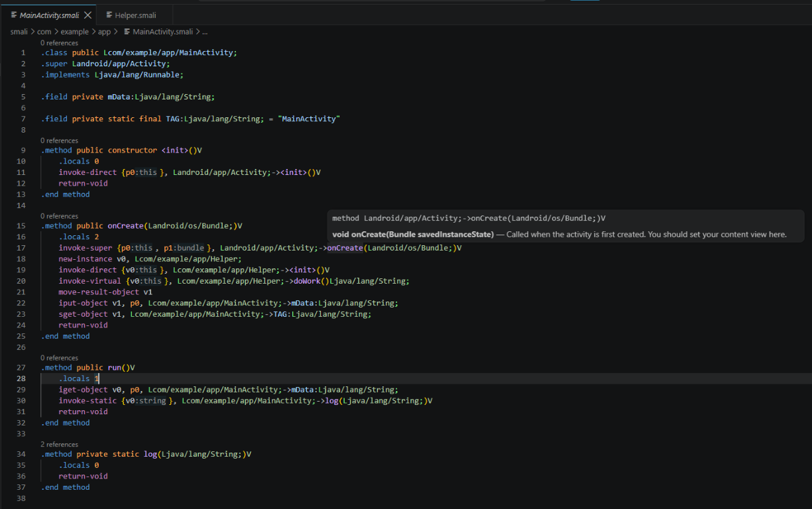Click move-result-object on line 21

pyautogui.click(x=99, y=292)
